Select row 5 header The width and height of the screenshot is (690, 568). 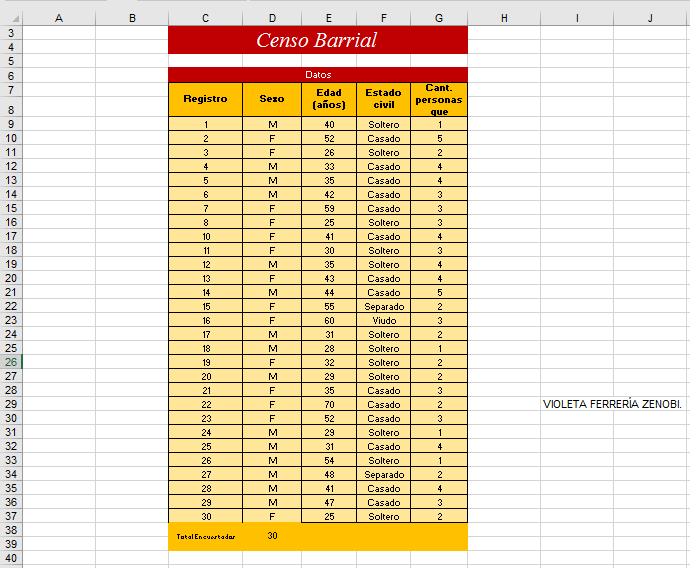tap(11, 61)
